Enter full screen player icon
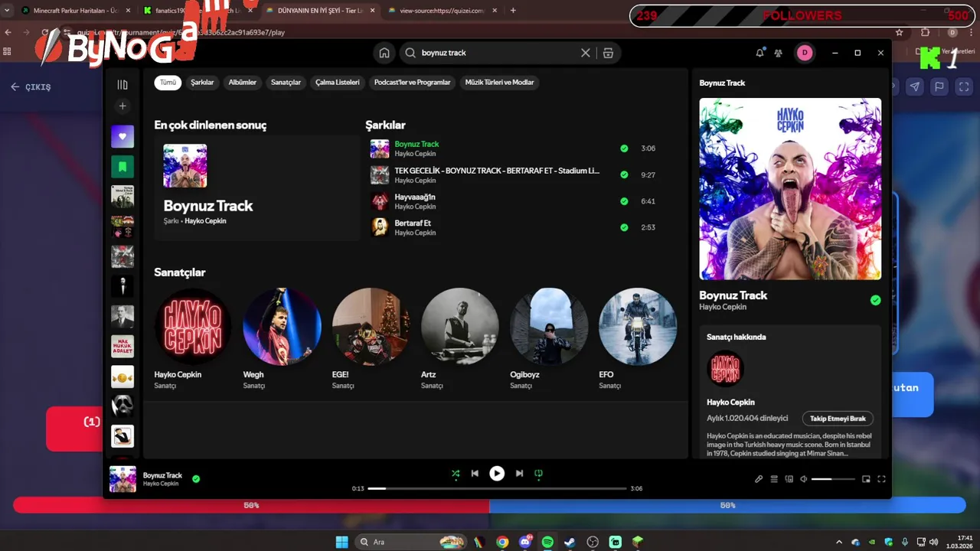Image resolution: width=980 pixels, height=551 pixels. [x=881, y=479]
